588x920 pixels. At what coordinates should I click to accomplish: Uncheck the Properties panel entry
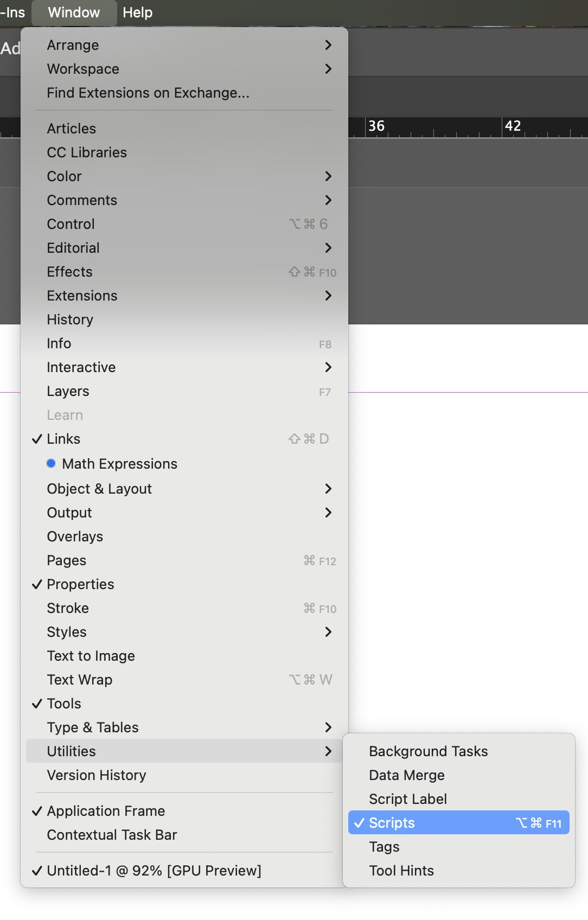coord(80,584)
